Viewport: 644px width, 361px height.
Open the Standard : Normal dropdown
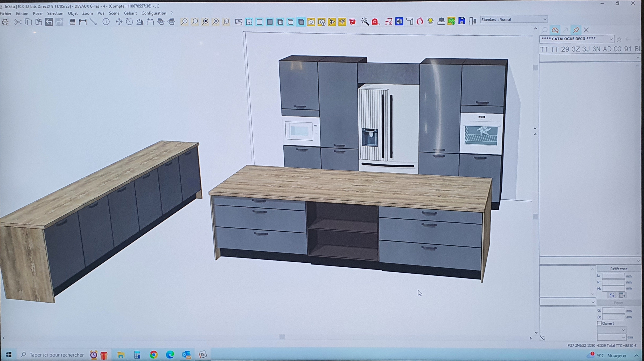coord(514,19)
